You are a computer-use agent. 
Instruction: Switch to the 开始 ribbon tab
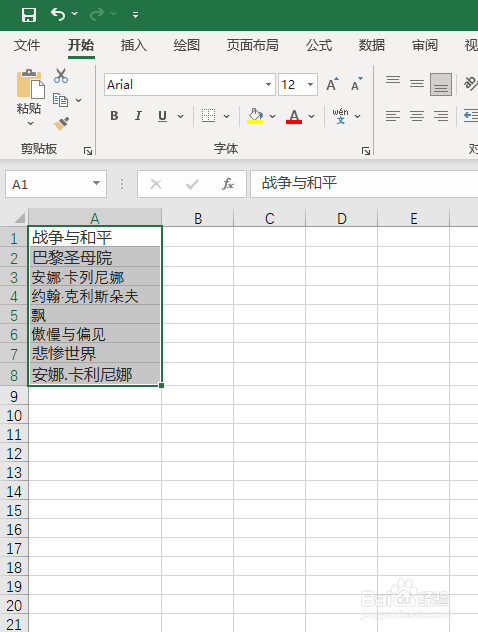81,45
